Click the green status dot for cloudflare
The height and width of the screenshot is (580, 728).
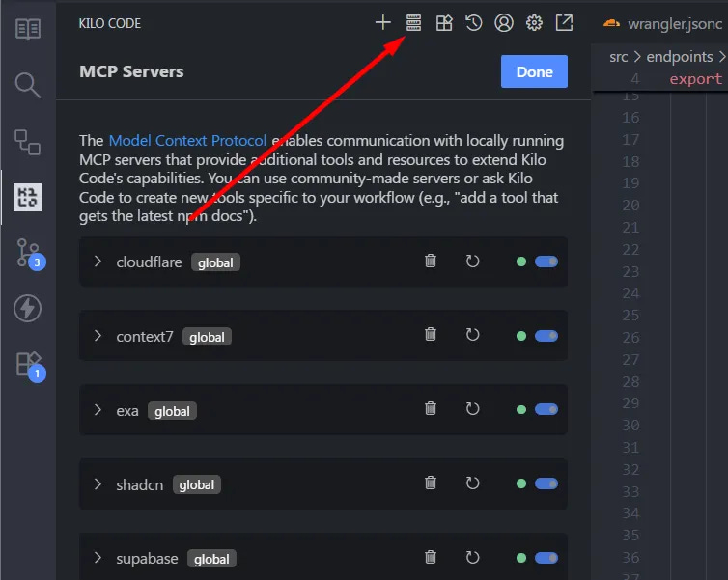[521, 262]
